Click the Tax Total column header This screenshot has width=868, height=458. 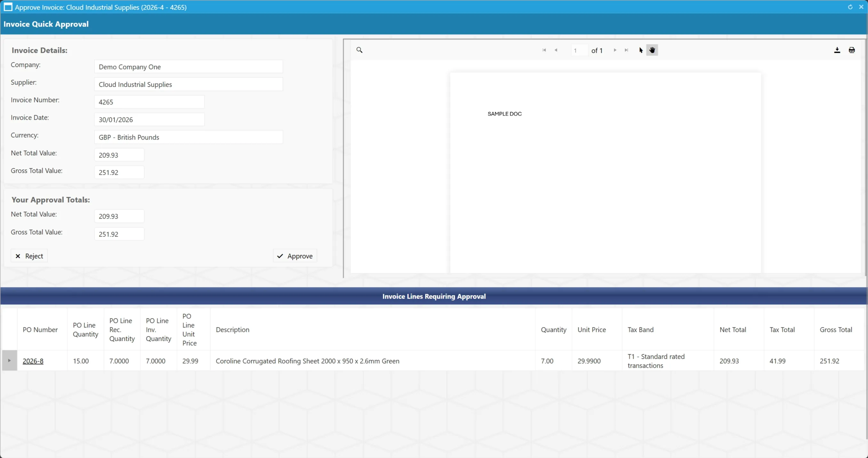tap(789, 330)
